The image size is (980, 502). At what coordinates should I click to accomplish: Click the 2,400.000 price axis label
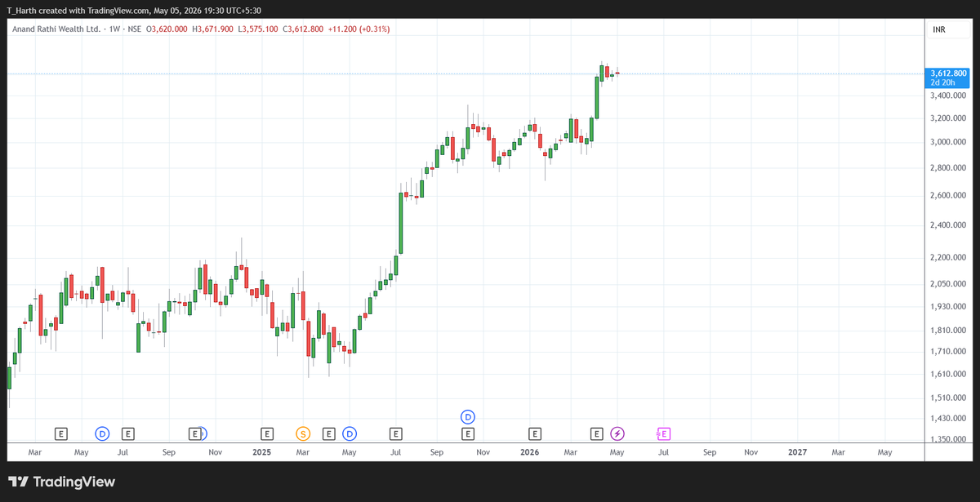point(948,225)
